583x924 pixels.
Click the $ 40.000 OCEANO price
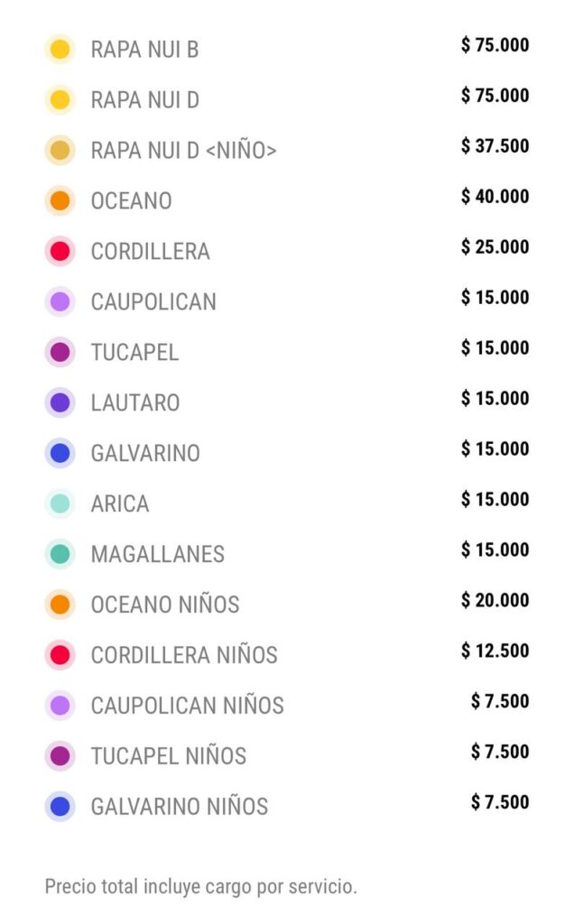[x=495, y=196]
